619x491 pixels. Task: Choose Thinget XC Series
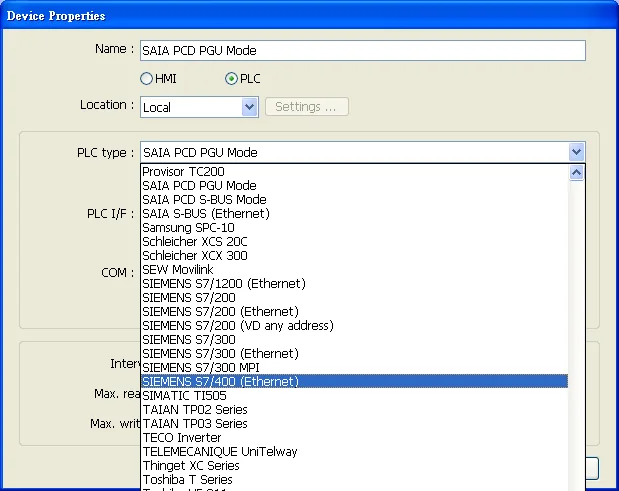click(x=355, y=466)
